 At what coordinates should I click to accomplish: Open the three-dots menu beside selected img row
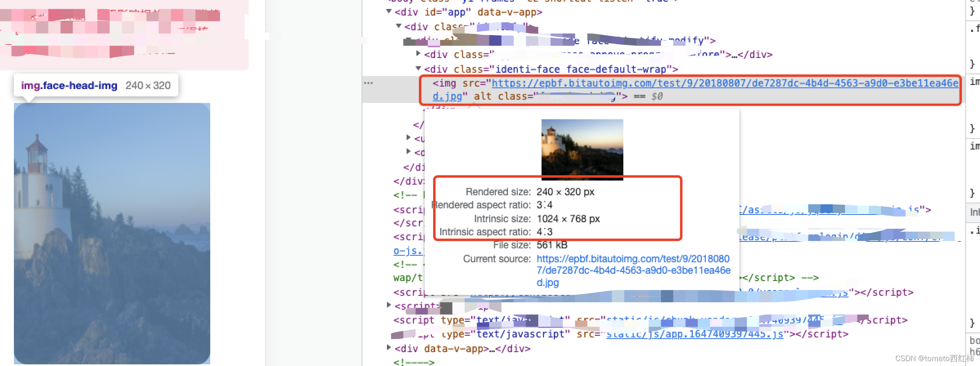coord(369,83)
